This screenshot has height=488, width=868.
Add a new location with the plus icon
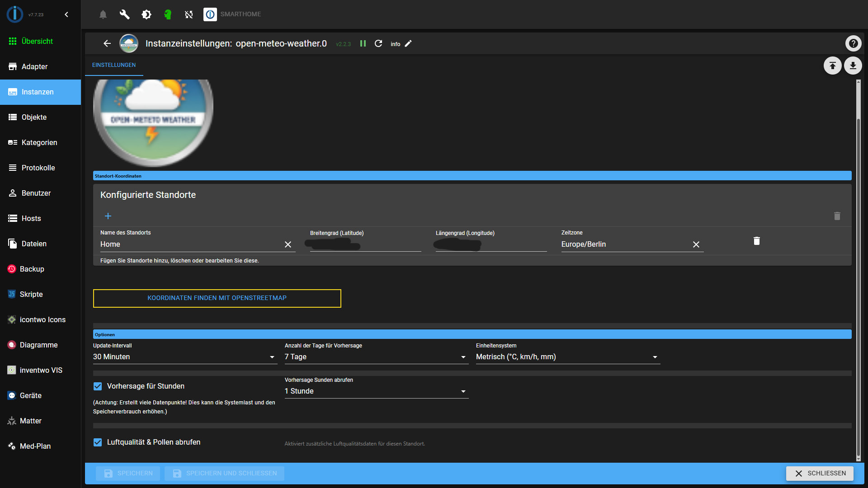click(108, 216)
